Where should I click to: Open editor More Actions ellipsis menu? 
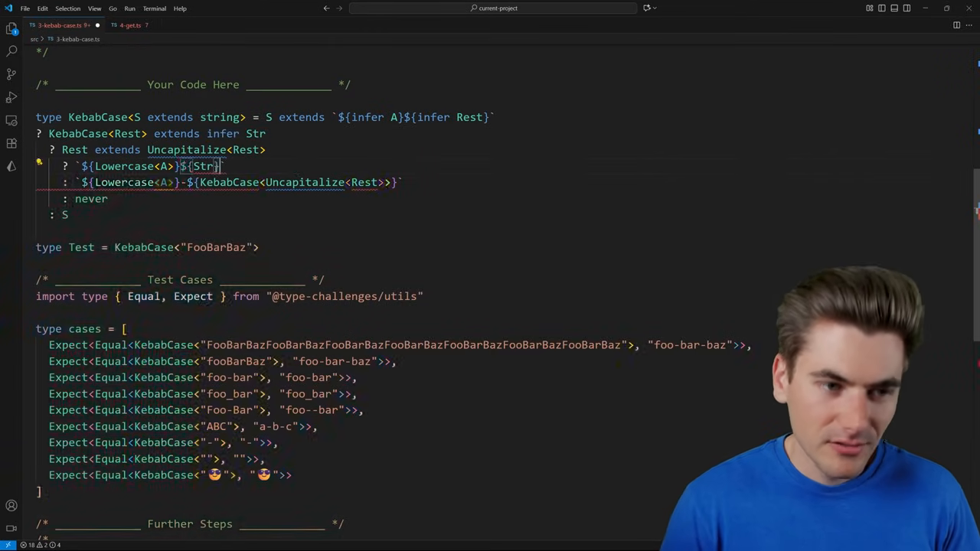969,25
